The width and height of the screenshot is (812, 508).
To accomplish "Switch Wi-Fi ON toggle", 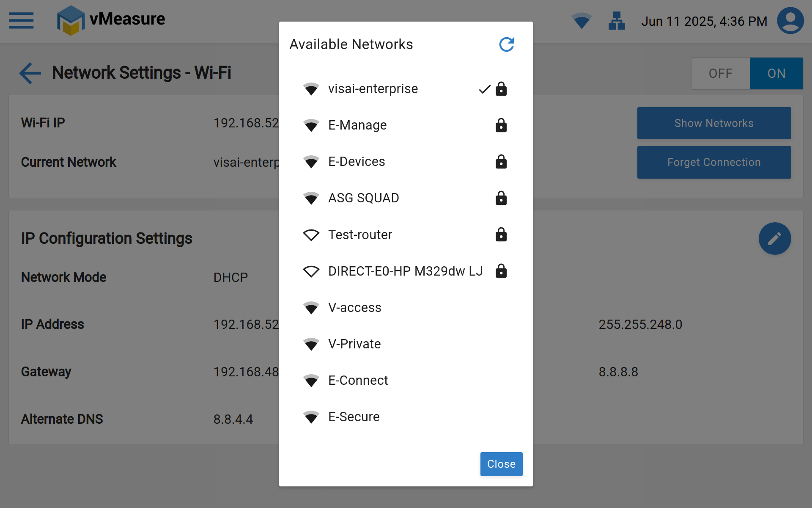I will coord(776,73).
